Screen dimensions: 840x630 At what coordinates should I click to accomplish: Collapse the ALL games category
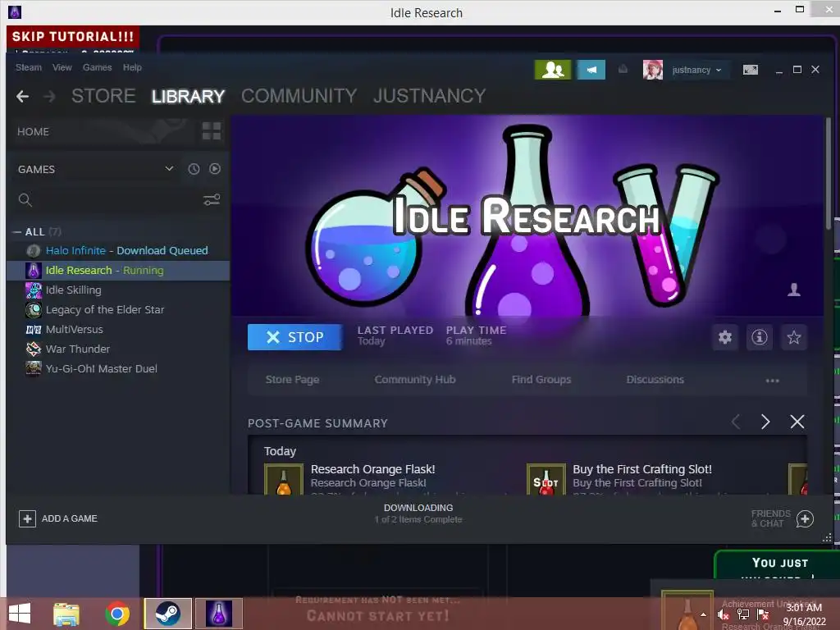18,232
